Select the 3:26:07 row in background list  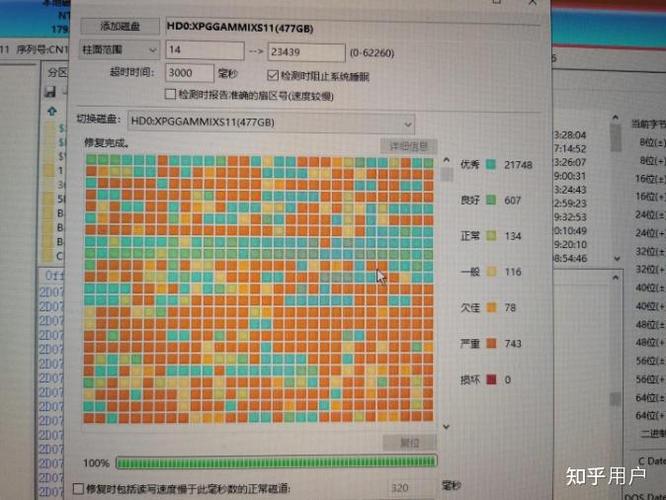point(570,163)
